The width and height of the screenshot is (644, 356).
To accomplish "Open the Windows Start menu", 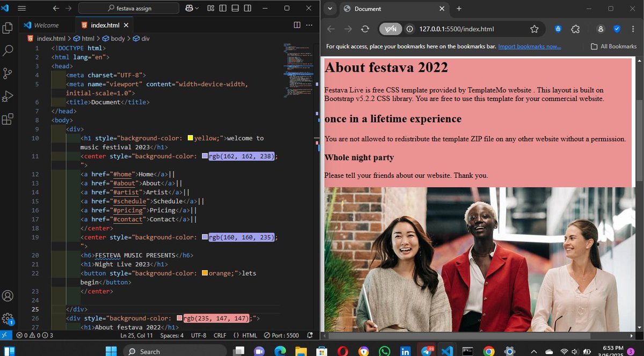I will (111, 351).
